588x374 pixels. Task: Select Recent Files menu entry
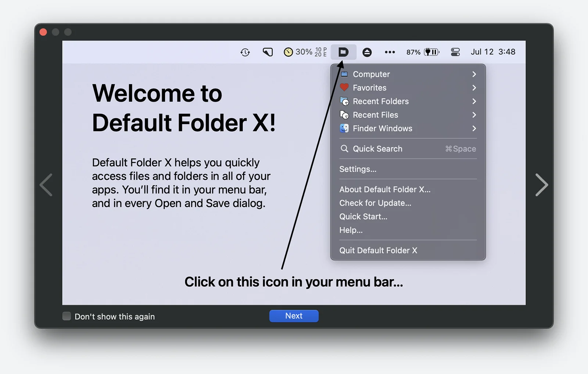(408, 115)
